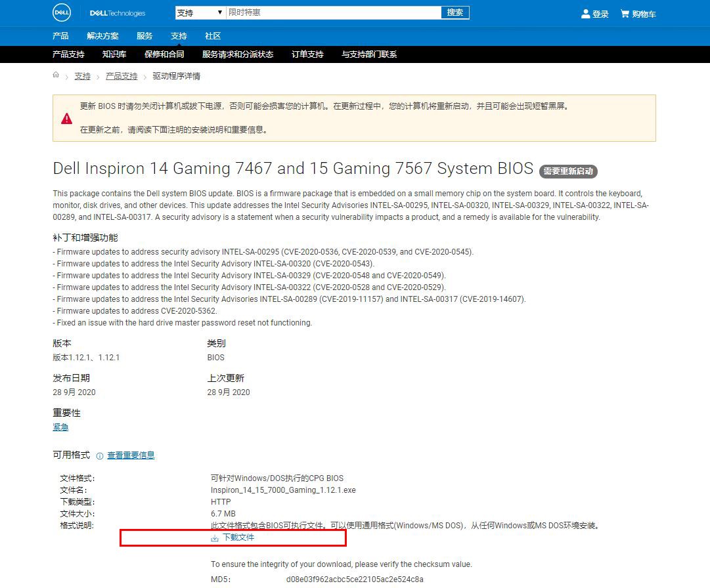Click the Dell round logo
Screen dimensions: 710x588
point(62,12)
